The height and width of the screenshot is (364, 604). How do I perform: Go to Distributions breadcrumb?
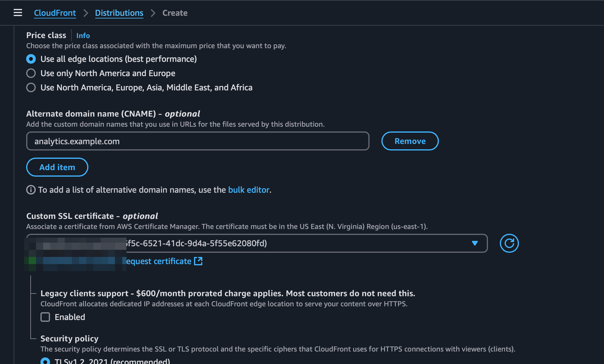[119, 13]
